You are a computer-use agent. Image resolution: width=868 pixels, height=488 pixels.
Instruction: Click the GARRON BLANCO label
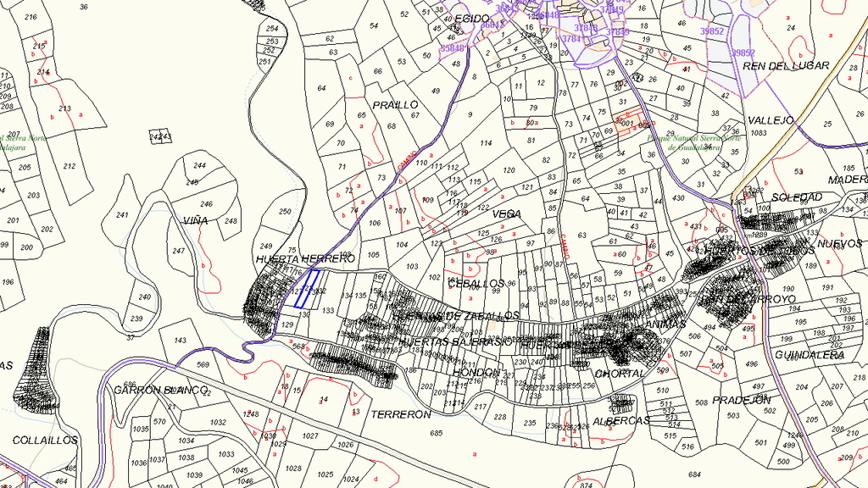coord(160,390)
